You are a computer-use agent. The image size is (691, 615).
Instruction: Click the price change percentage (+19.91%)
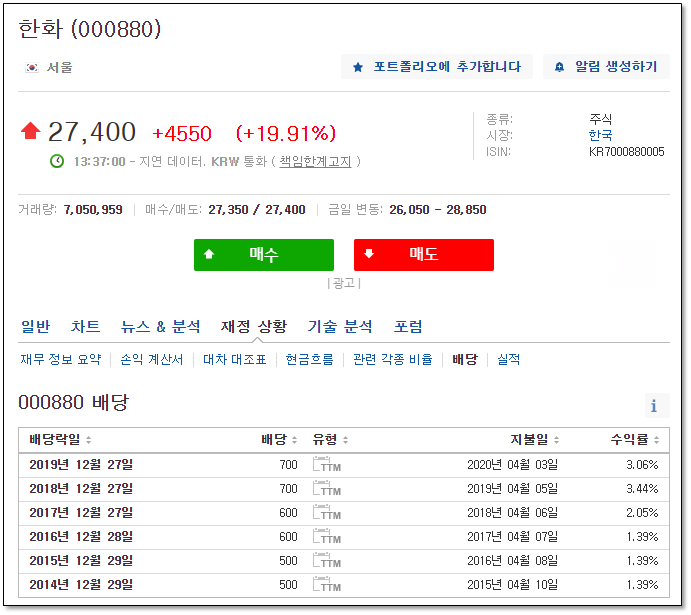tap(286, 133)
